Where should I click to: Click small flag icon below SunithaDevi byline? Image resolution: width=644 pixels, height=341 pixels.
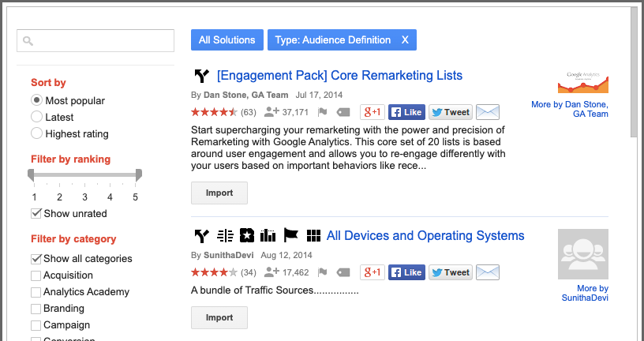[x=323, y=272]
